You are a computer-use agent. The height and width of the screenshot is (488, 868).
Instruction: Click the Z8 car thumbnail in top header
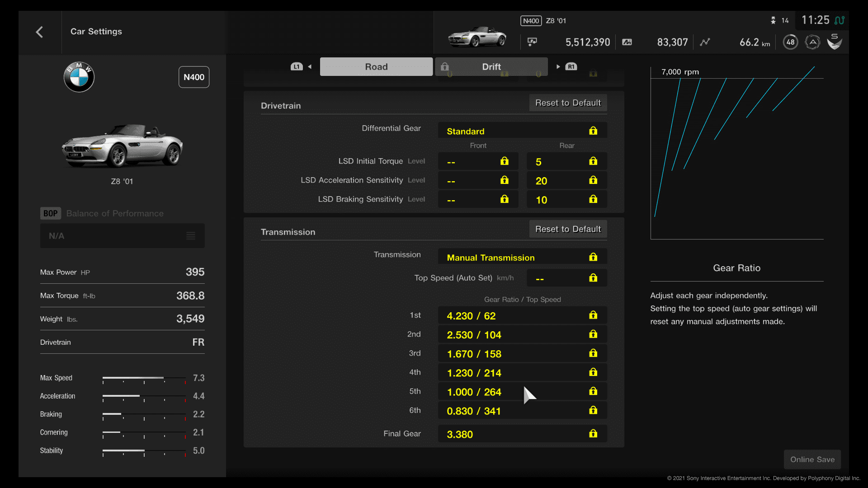[477, 37]
